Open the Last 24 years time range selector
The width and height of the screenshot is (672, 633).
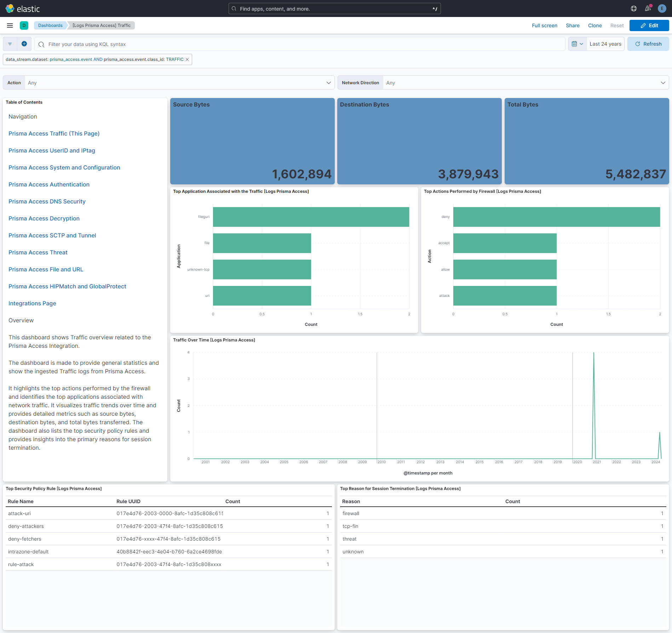click(x=605, y=44)
